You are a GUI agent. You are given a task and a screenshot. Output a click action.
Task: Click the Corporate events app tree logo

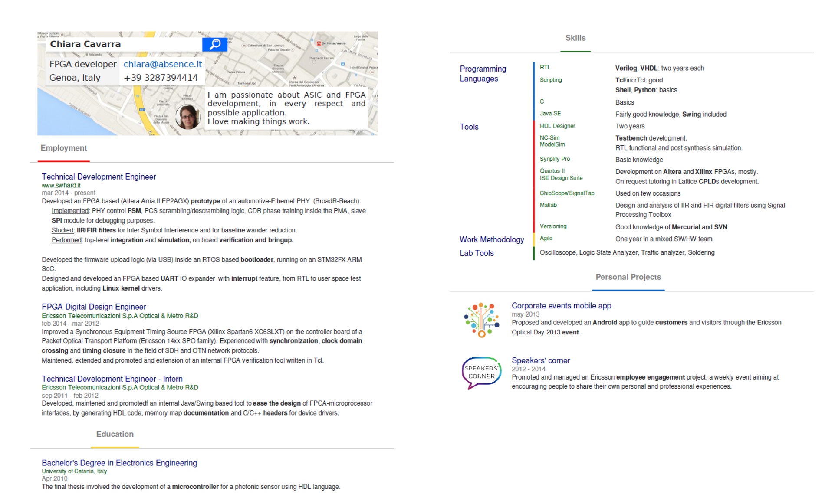pos(481,320)
